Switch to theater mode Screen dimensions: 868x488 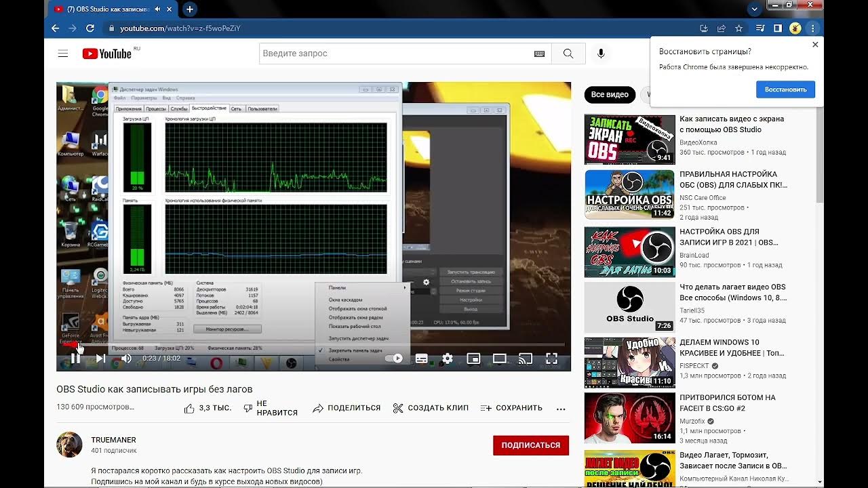point(500,359)
